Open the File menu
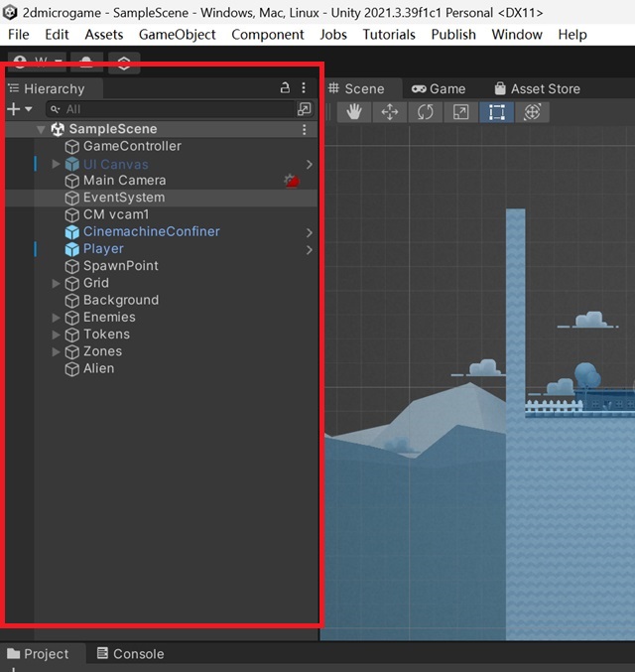This screenshot has height=672, width=635. (x=19, y=35)
